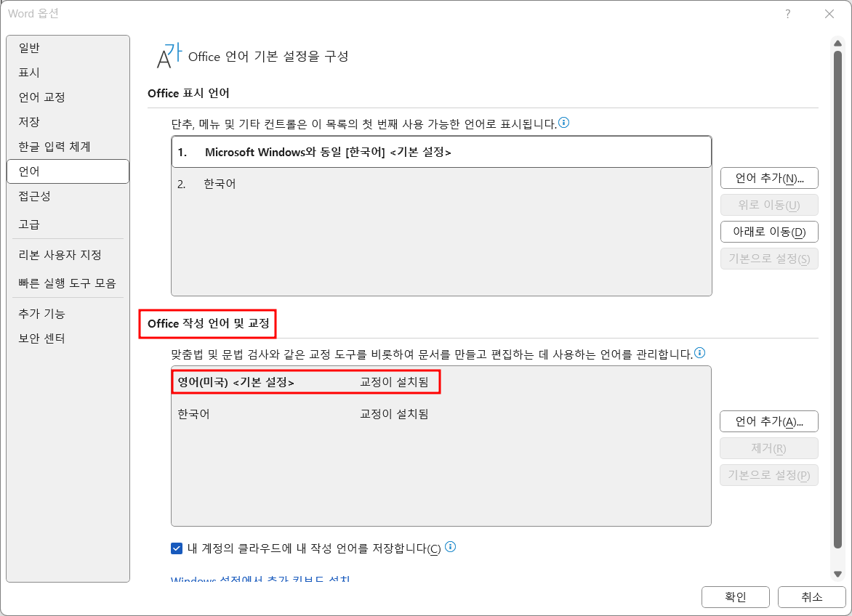Open the 고급 options category
Image resolution: width=852 pixels, height=616 pixels.
(x=68, y=224)
